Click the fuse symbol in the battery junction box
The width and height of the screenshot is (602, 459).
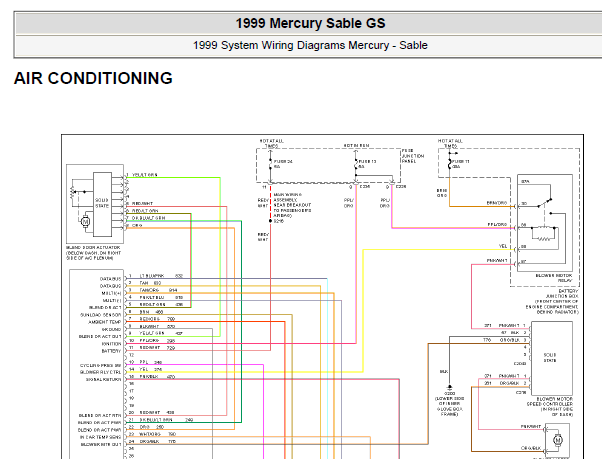click(450, 164)
